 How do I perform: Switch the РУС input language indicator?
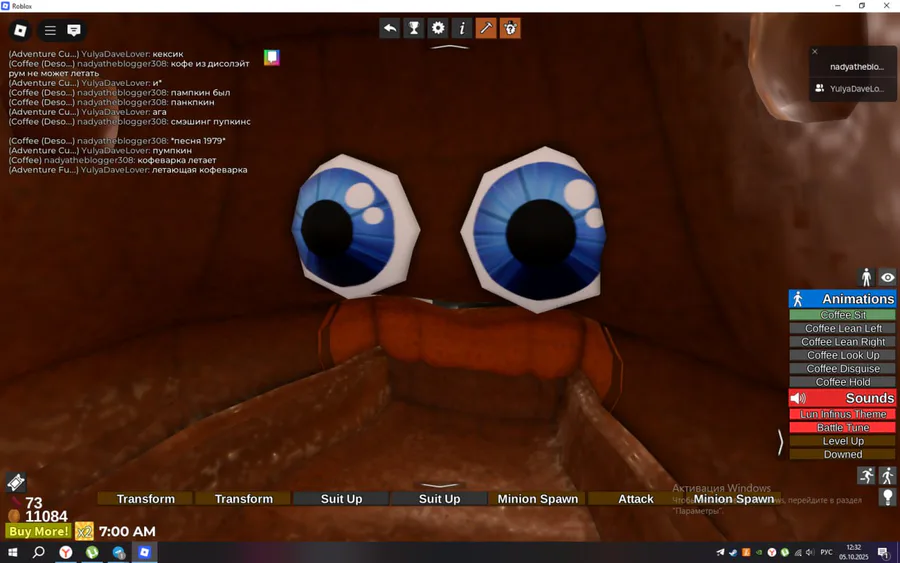pos(826,552)
